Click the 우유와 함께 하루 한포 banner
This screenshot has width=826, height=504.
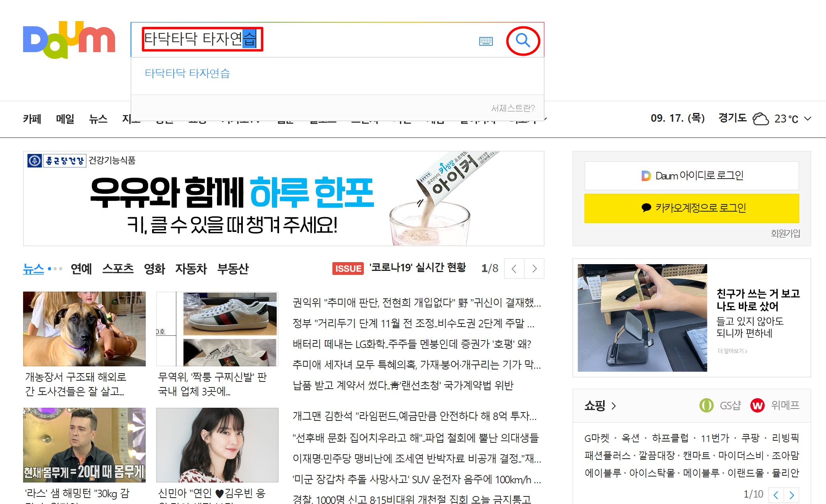tap(283, 198)
